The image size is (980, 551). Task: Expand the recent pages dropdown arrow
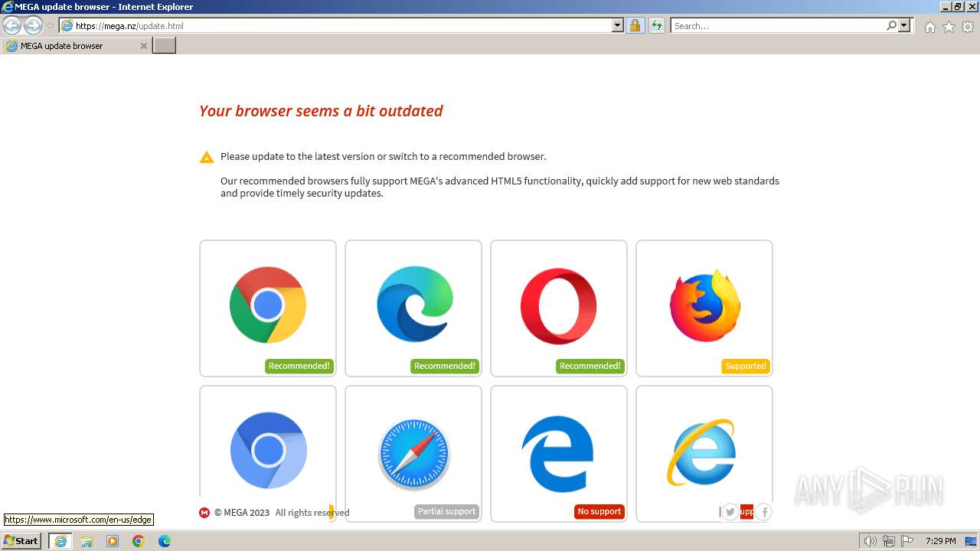50,26
